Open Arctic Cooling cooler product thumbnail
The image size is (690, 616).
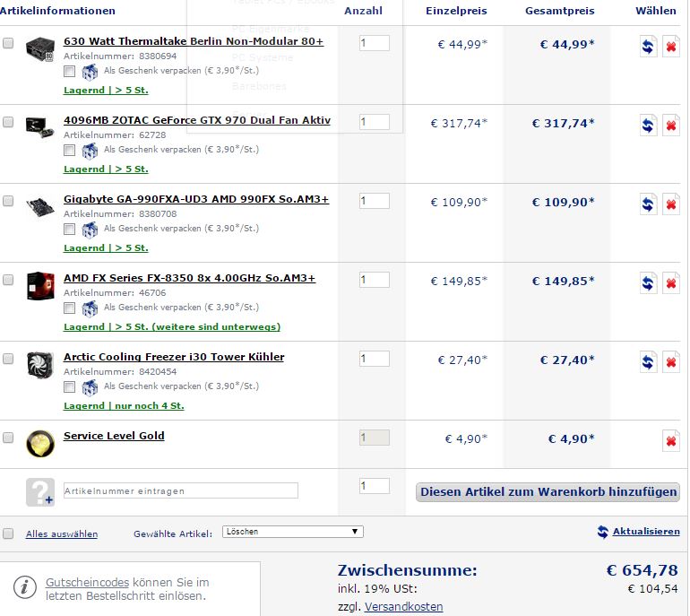pos(40,365)
